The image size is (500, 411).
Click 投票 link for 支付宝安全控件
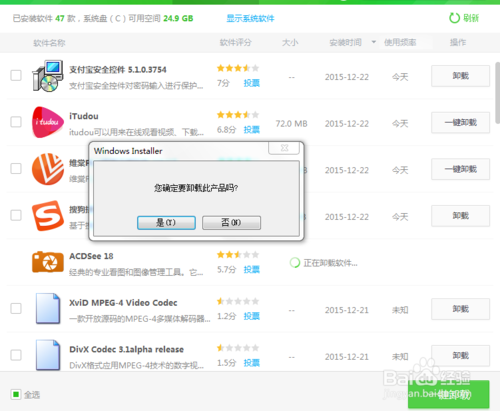pyautogui.click(x=252, y=83)
